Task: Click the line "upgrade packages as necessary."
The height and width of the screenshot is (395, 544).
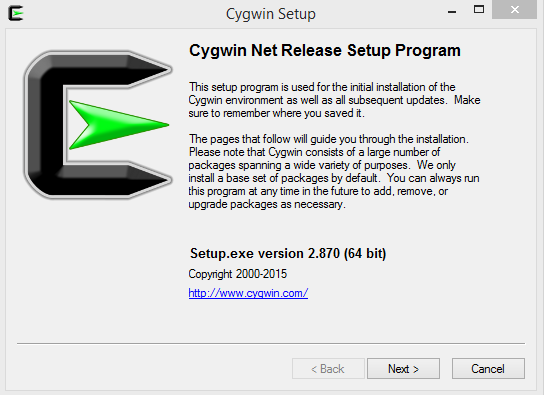Action: click(267, 204)
